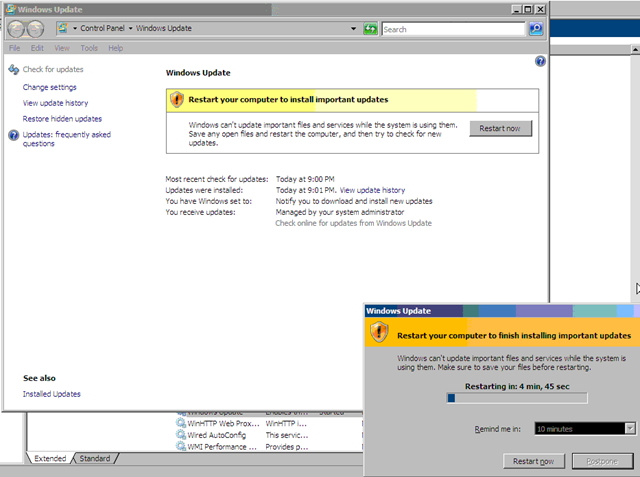Click the 'Wired AutoConfig' service name
This screenshot has height=477, width=640.
click(x=217, y=435)
